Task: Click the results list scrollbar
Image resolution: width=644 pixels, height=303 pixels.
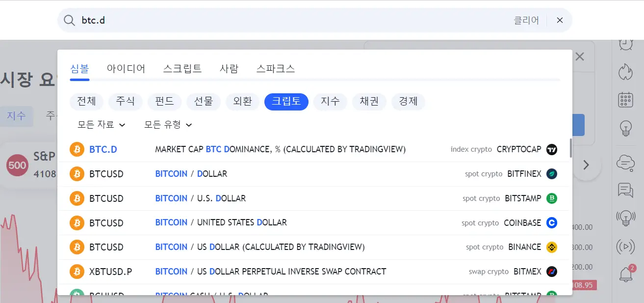Action: 570,148
